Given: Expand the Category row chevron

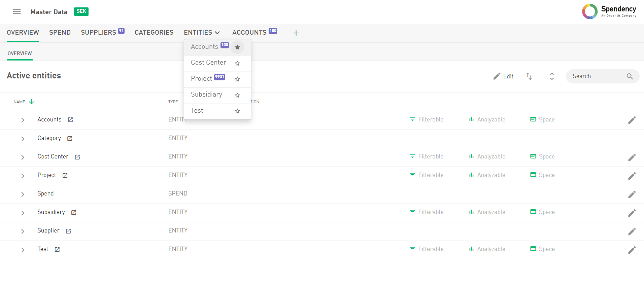Looking at the screenshot, I should (23, 139).
